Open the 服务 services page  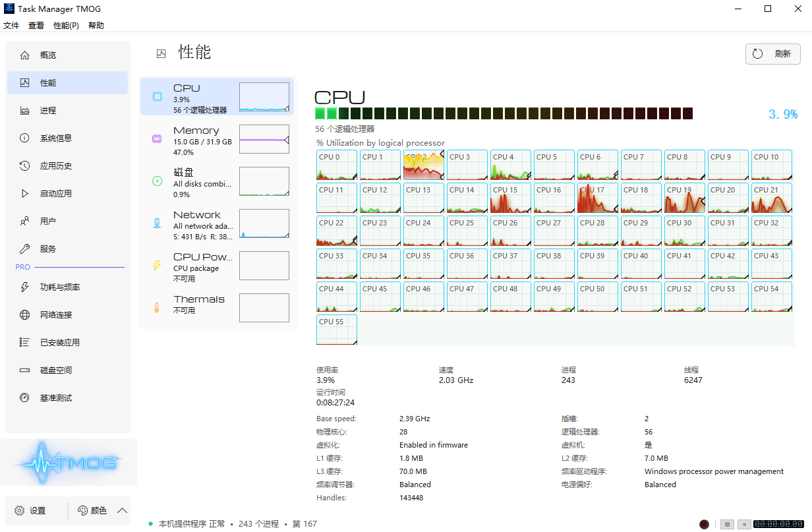pos(67,249)
